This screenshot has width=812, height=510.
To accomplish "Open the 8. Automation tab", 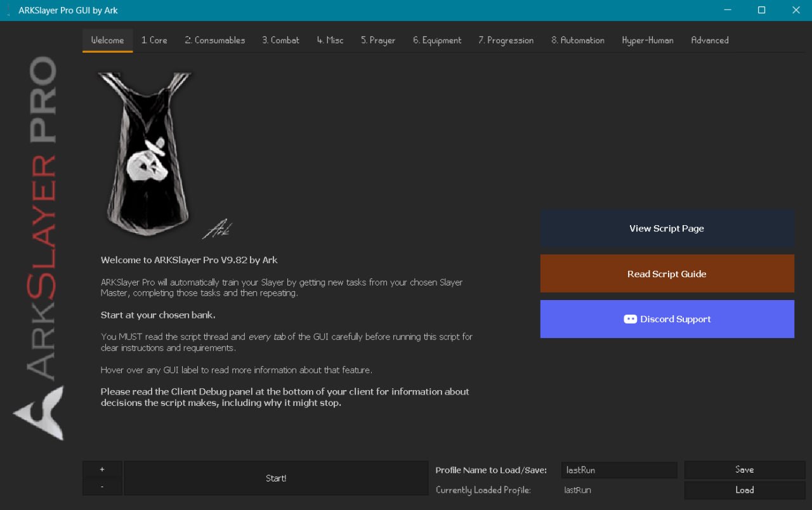I will 578,40.
